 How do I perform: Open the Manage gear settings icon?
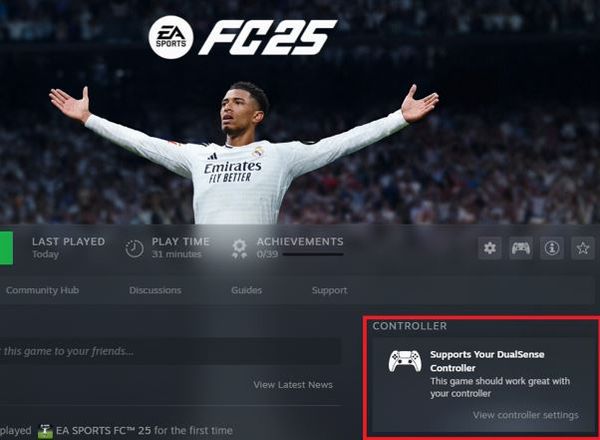click(x=489, y=248)
